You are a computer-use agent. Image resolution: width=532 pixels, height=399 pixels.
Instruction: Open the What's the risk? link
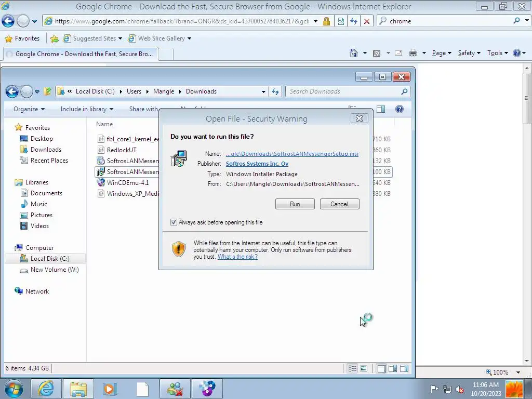[237, 257]
